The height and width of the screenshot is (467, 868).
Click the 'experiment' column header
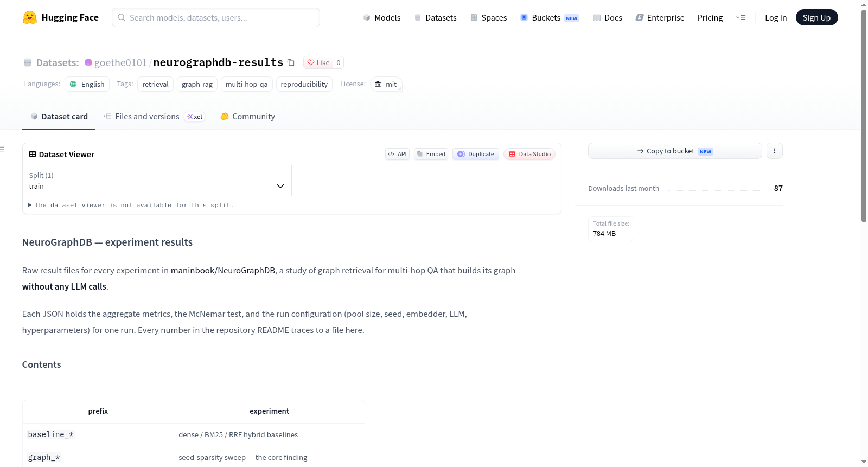pos(270,411)
